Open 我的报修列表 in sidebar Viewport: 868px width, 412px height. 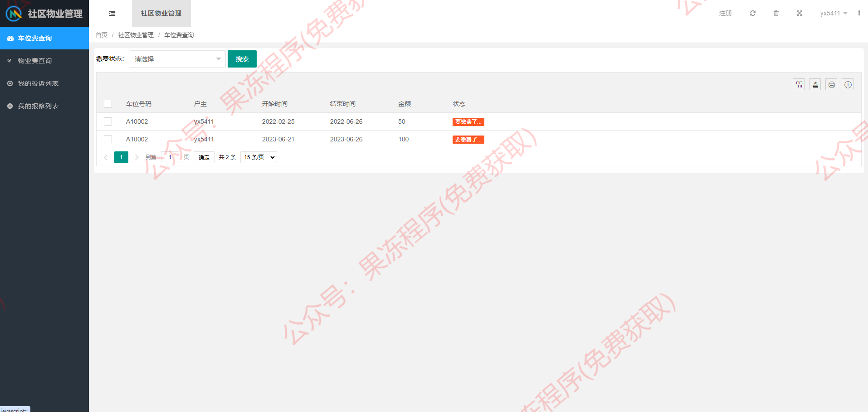(x=44, y=106)
